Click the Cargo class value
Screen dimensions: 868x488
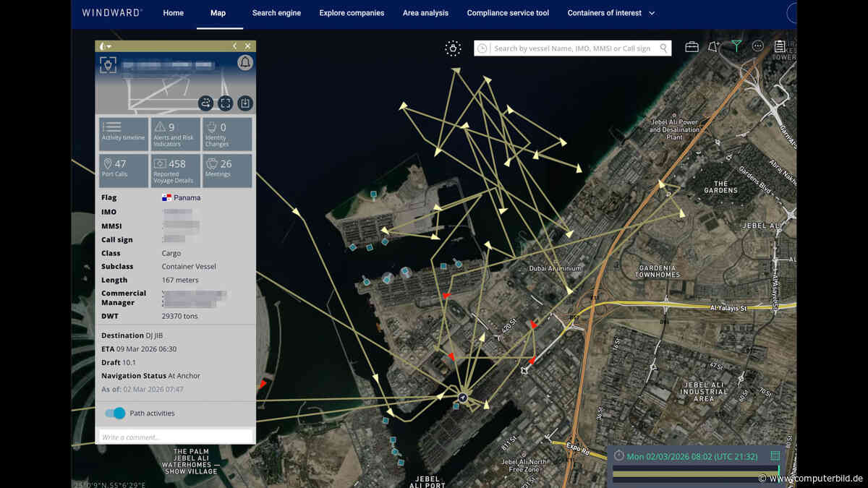coord(171,253)
